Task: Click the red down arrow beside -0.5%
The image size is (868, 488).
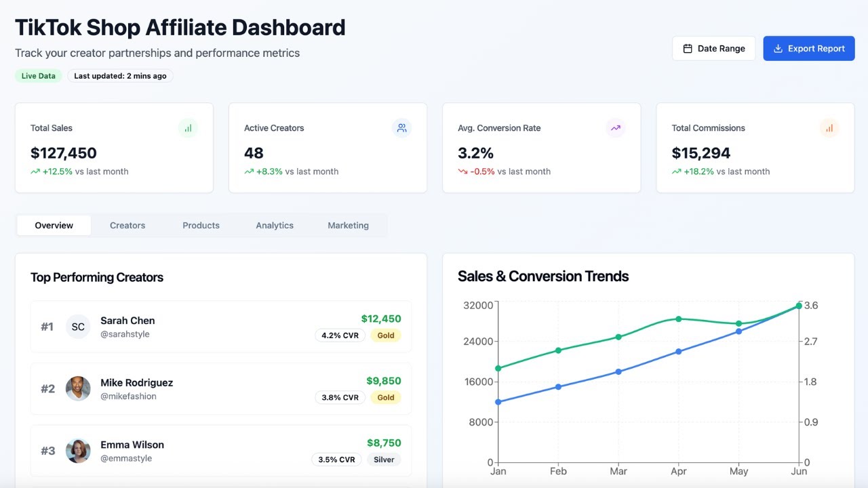Action: (x=462, y=171)
